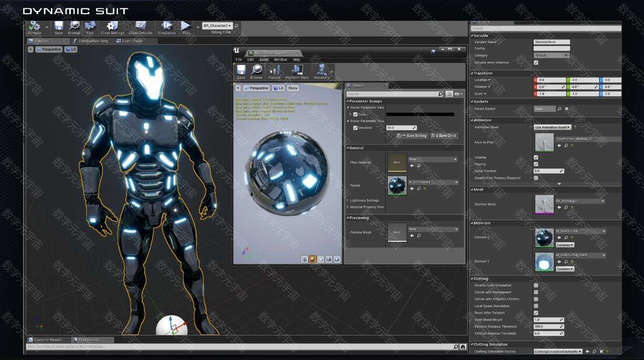Start Simulation from the toolbar
644x360 pixels.
coord(167,28)
